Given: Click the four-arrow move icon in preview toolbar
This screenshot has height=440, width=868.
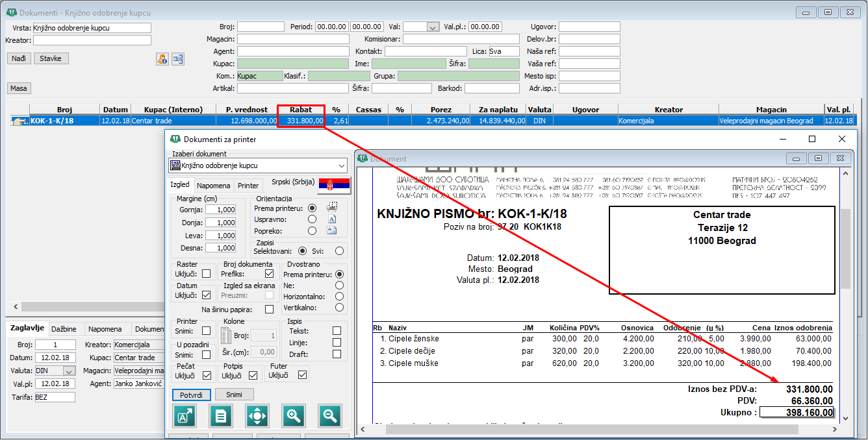Looking at the screenshot, I should 257,415.
